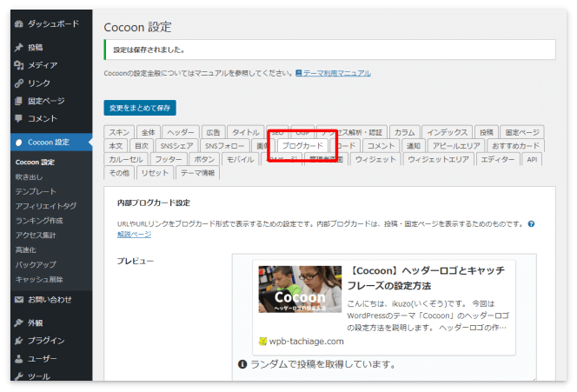
Task: Open the 投稿 sidebar menu item
Action: 51,48
